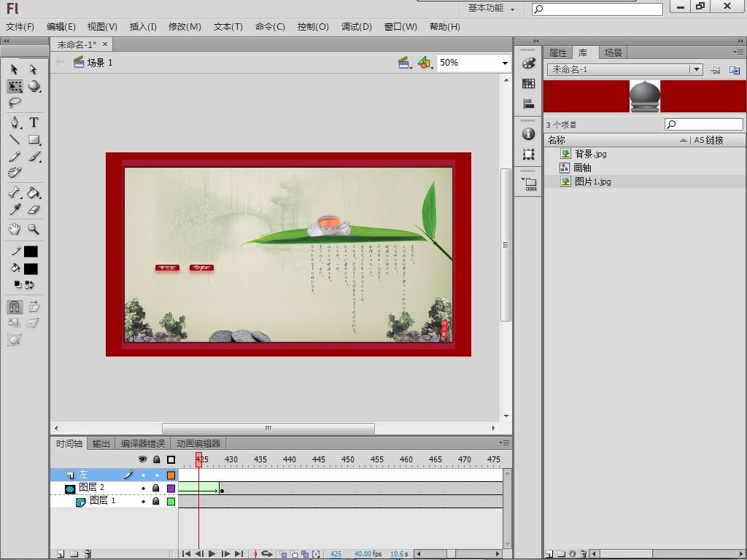The width and height of the screenshot is (747, 560).
Task: Select the Text tool
Action: click(34, 122)
